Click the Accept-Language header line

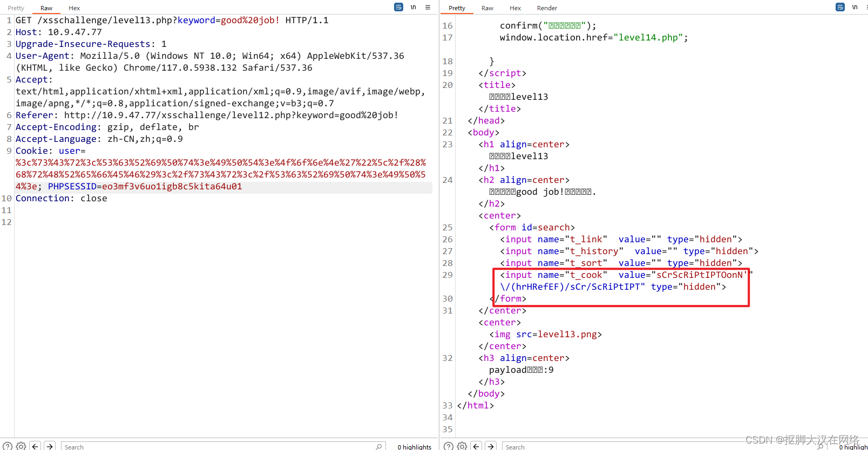click(x=99, y=139)
